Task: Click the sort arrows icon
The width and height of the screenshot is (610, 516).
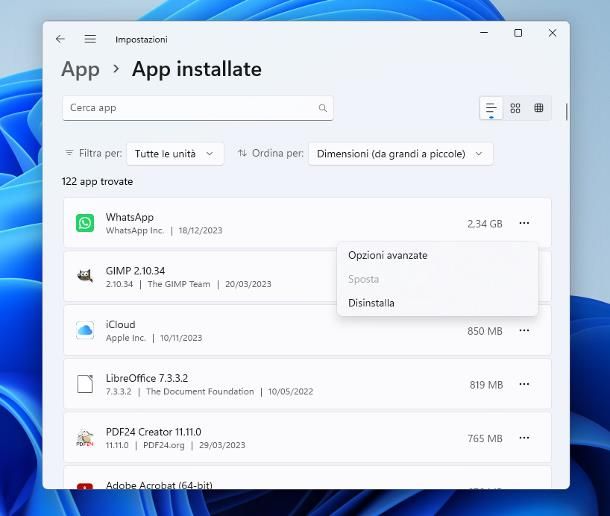Action: (x=242, y=153)
